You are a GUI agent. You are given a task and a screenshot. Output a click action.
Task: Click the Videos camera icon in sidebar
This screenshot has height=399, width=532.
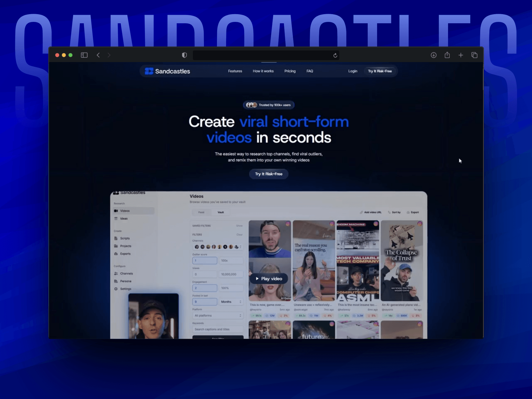[116, 211]
